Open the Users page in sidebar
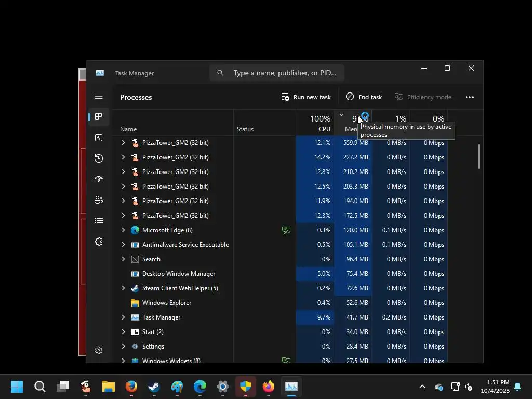 (99, 200)
